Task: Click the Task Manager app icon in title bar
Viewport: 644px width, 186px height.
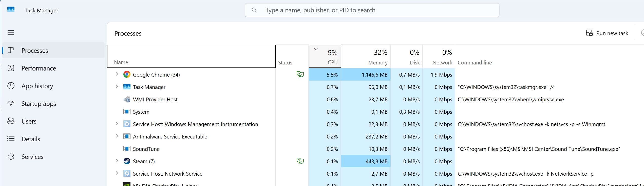Action: [11, 10]
